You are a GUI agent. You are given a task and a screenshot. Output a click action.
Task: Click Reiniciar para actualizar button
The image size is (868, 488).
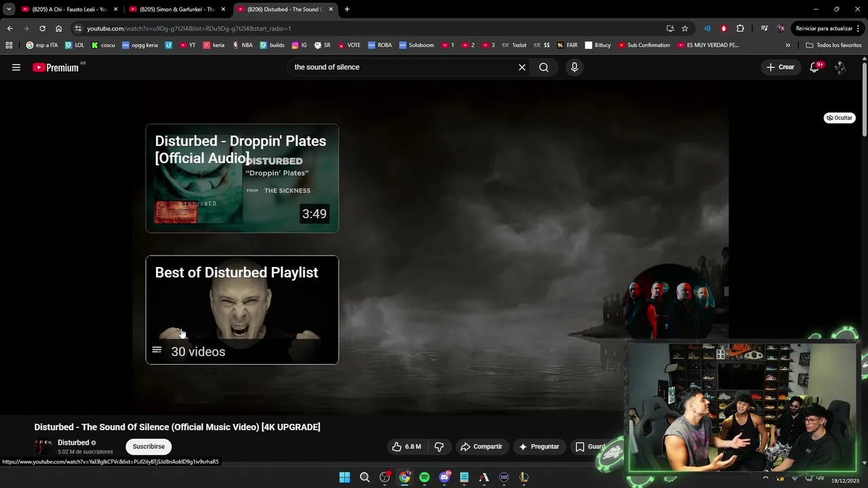[x=825, y=28]
